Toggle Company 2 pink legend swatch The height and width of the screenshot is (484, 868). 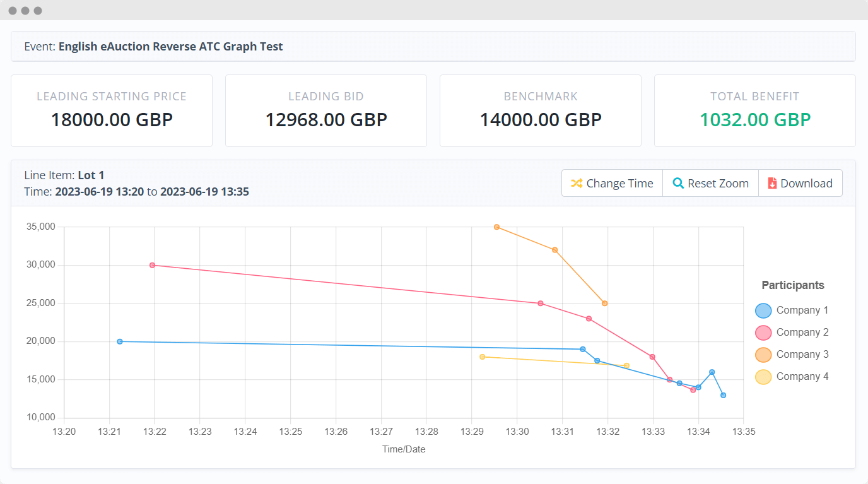pyautogui.click(x=763, y=333)
